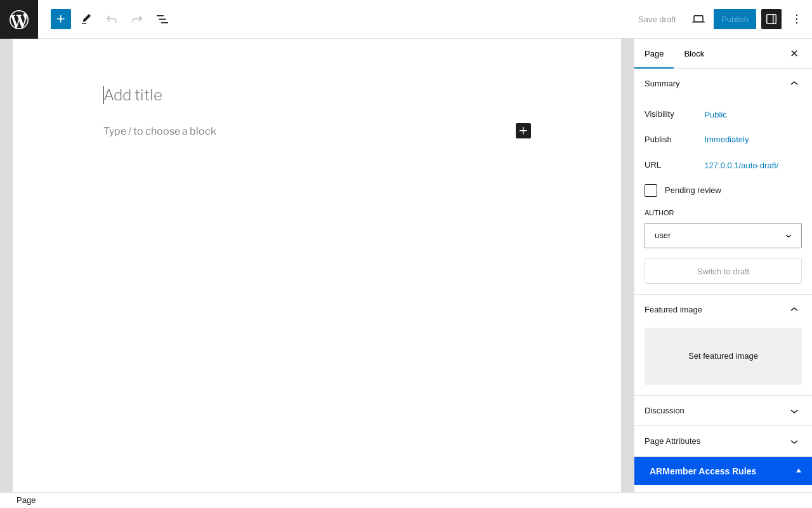The height and width of the screenshot is (508, 812).
Task: Open the laptop preview options
Action: click(698, 19)
